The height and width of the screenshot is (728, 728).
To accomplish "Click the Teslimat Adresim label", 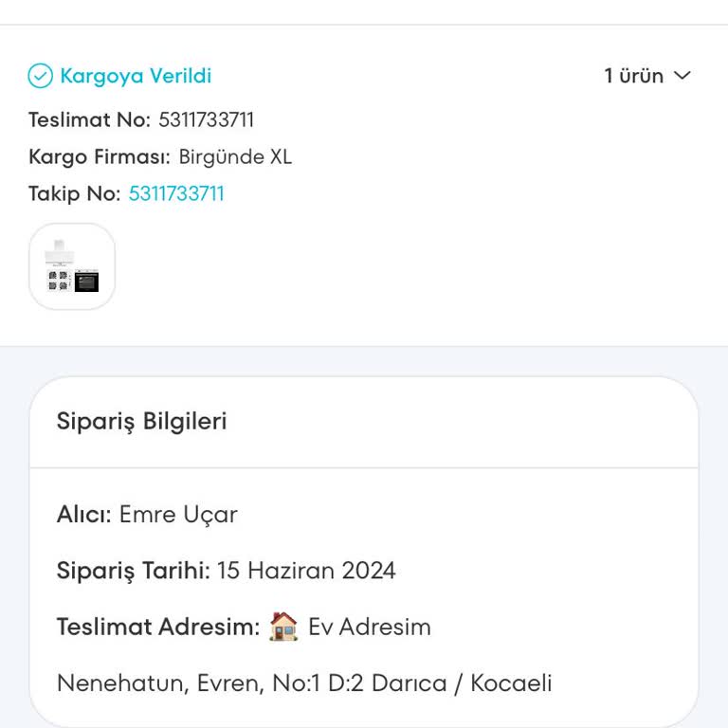I will (x=157, y=627).
